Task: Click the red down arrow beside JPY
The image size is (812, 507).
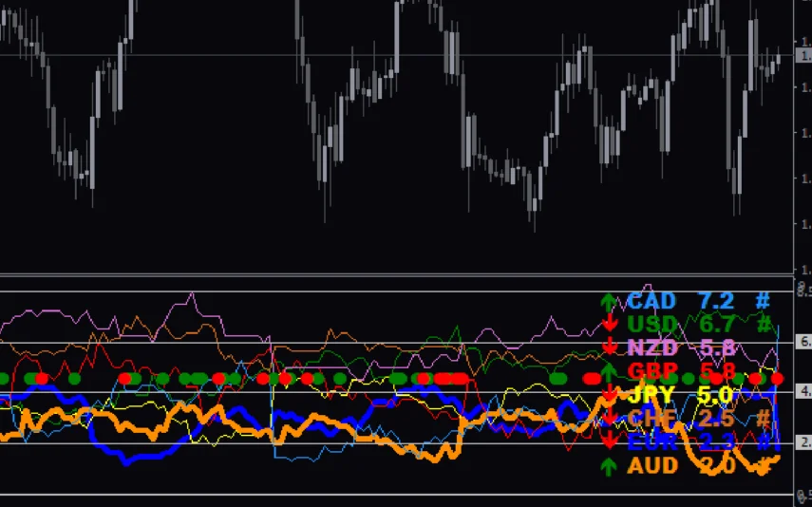Action: coord(610,395)
